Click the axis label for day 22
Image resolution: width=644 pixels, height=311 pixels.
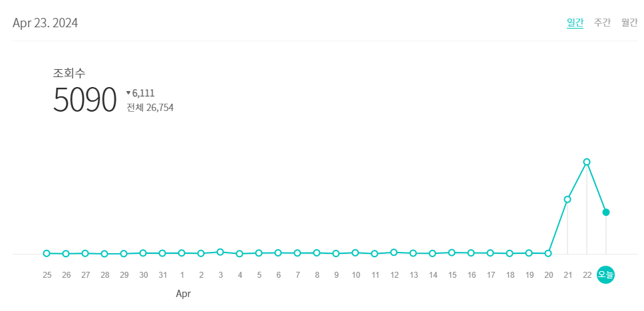point(587,275)
